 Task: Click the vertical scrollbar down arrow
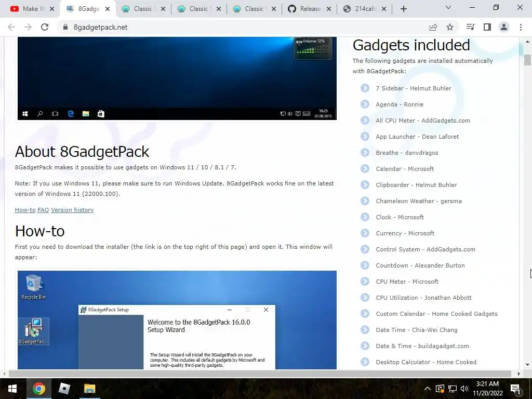click(x=528, y=365)
